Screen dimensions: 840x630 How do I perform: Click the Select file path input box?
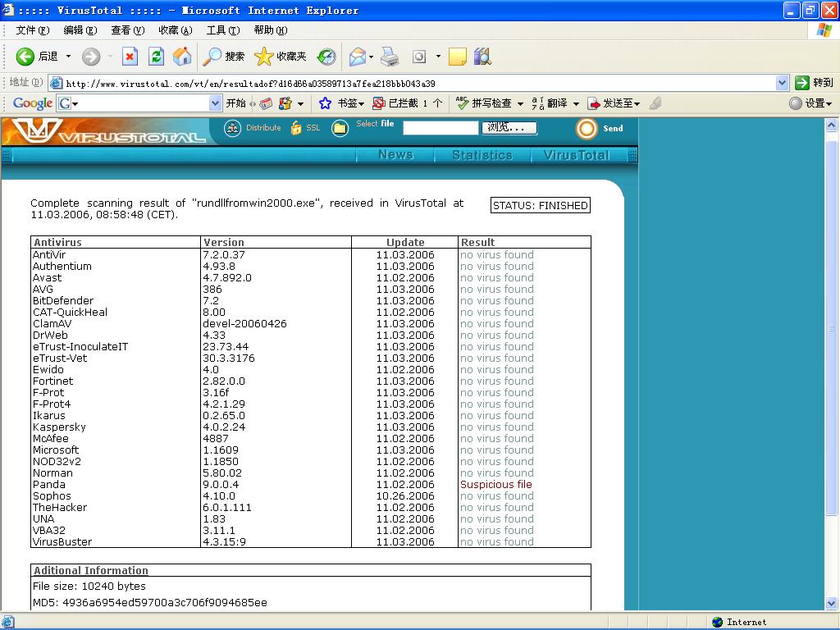[441, 127]
